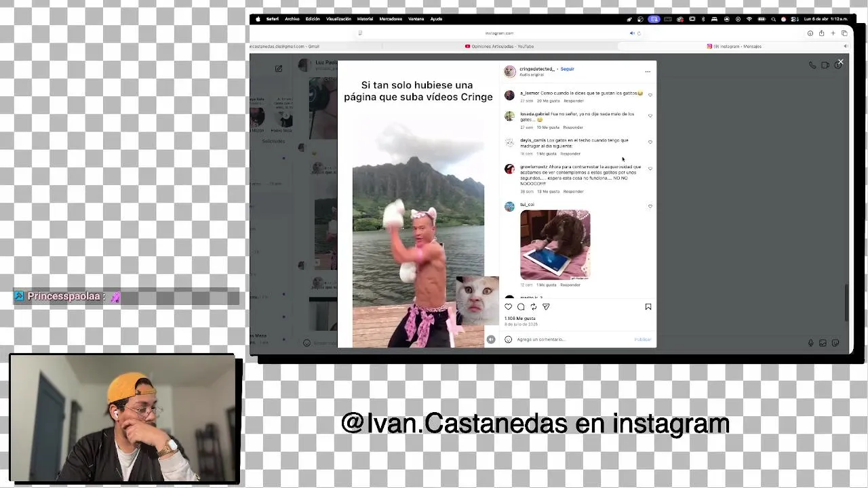Open the cat GIF in tul_col's comment

(x=555, y=245)
